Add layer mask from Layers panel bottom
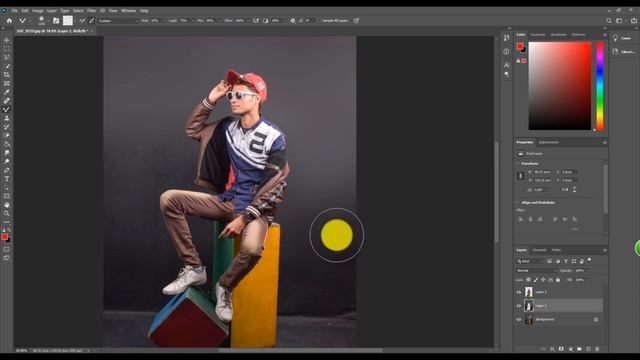640x360 pixels. coord(561,349)
